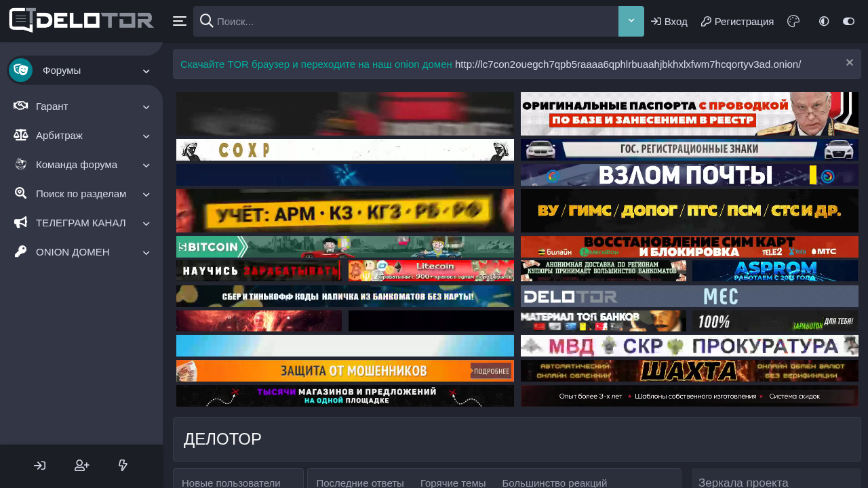Open the BITCOIN banner
868x488 pixels.
[x=345, y=247]
